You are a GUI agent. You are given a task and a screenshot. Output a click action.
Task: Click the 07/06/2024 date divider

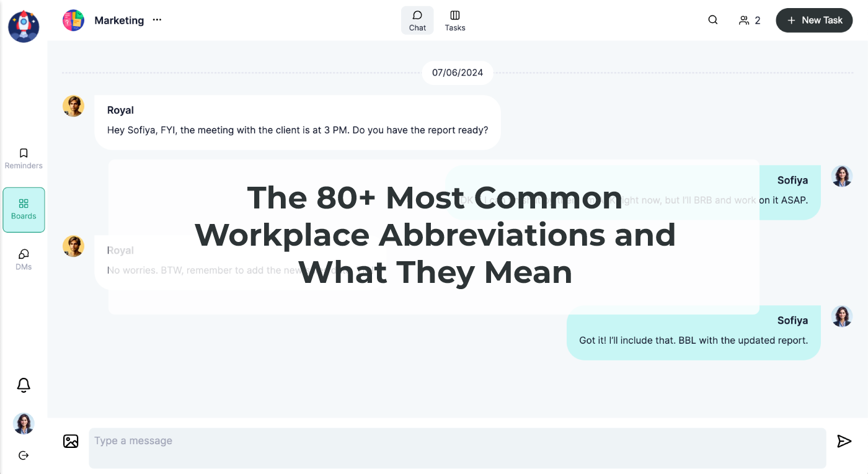[x=457, y=73]
